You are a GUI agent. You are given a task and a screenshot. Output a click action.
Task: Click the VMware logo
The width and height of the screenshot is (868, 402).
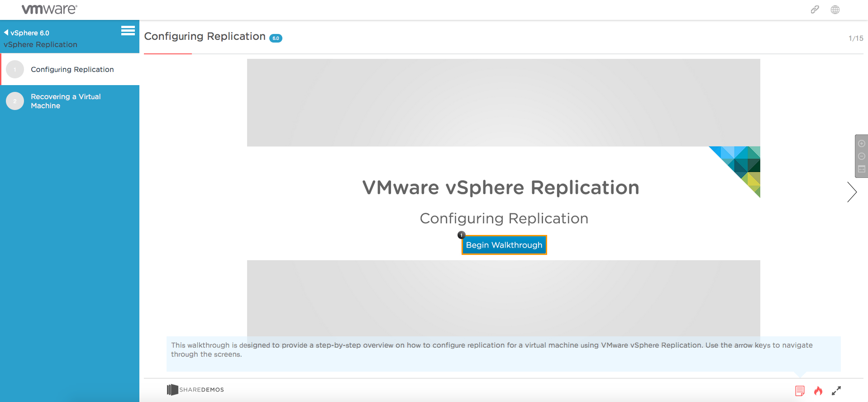click(49, 9)
